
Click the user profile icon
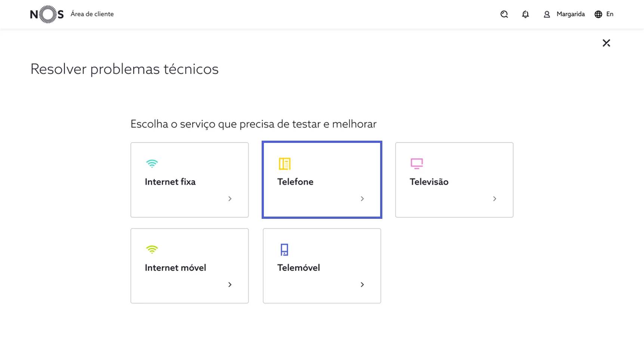tap(547, 14)
